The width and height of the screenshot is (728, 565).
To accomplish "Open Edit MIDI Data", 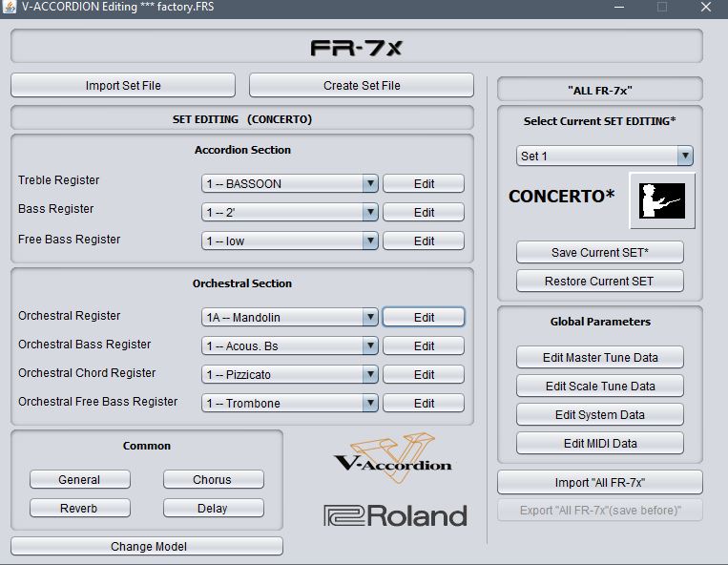I will (600, 443).
